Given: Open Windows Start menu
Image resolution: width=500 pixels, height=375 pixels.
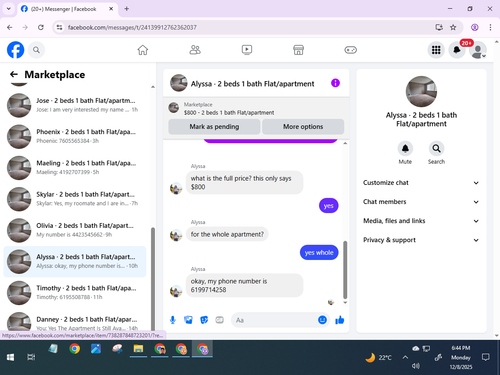Looking at the screenshot, I should pos(10,357).
